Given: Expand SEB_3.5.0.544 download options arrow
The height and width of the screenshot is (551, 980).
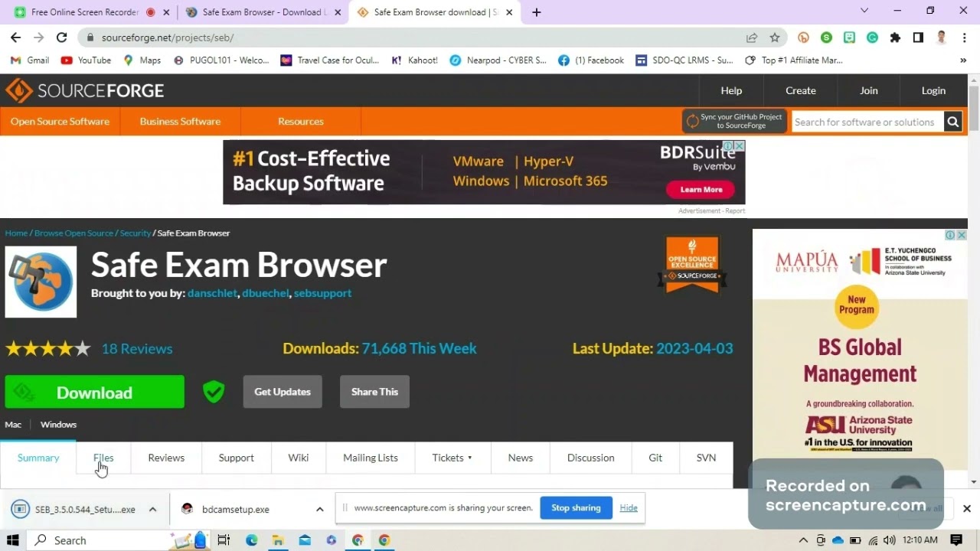Looking at the screenshot, I should coord(152,510).
